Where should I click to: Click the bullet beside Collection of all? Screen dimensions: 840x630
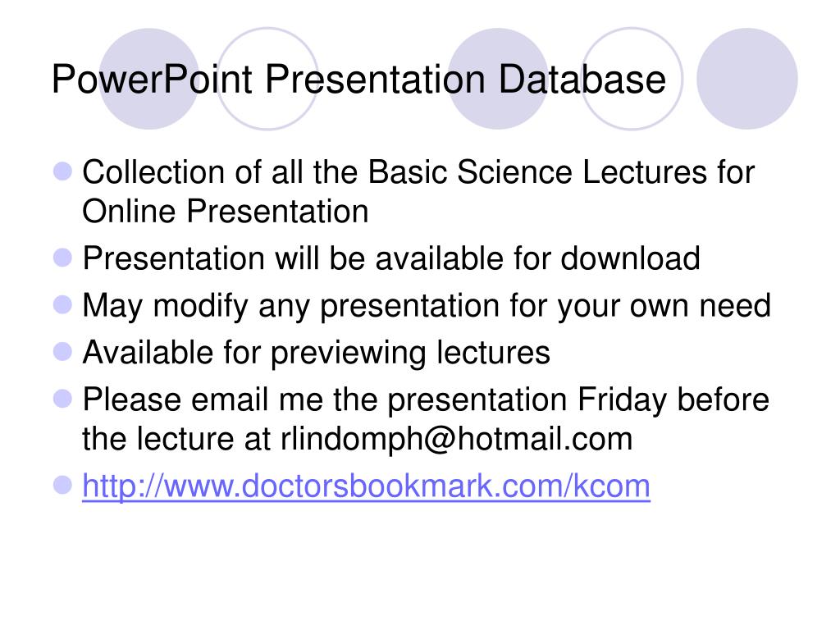coord(62,171)
